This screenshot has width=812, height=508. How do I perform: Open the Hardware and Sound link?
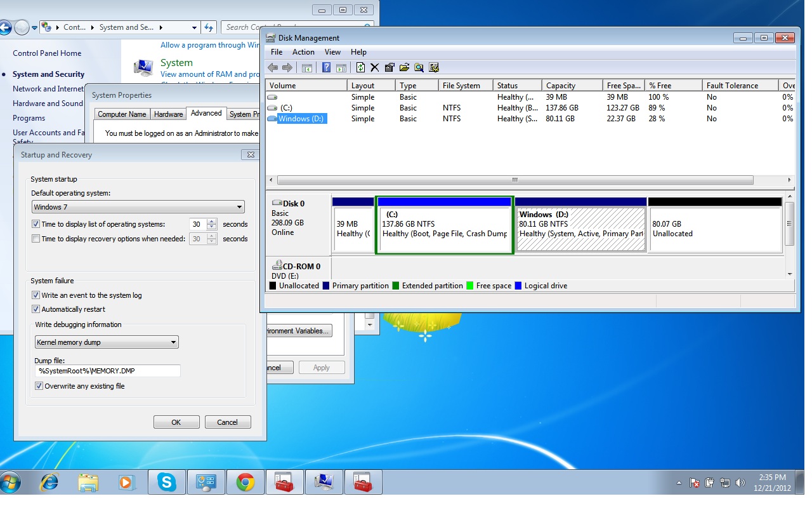click(x=48, y=104)
